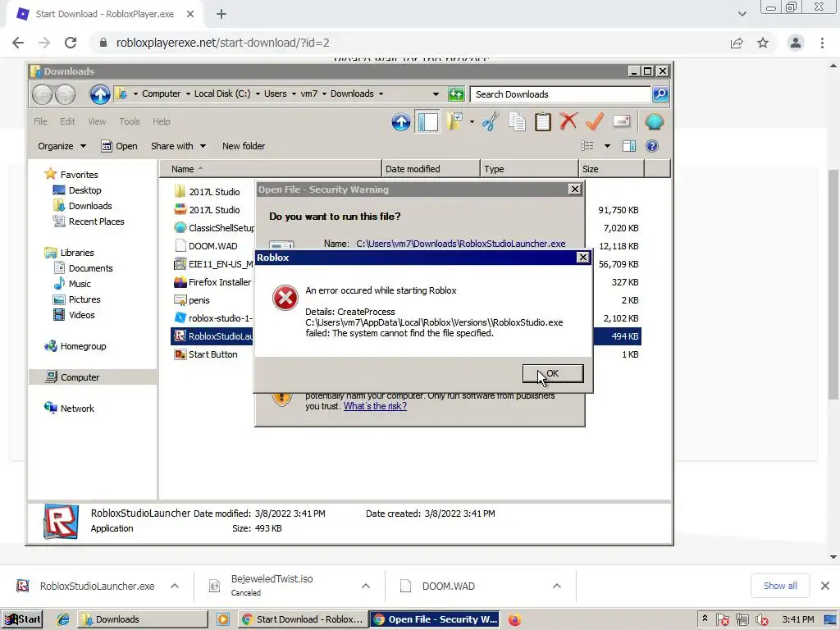Viewport: 840px width, 630px height.
Task: Click the Windows Start button
Action: tap(22, 619)
